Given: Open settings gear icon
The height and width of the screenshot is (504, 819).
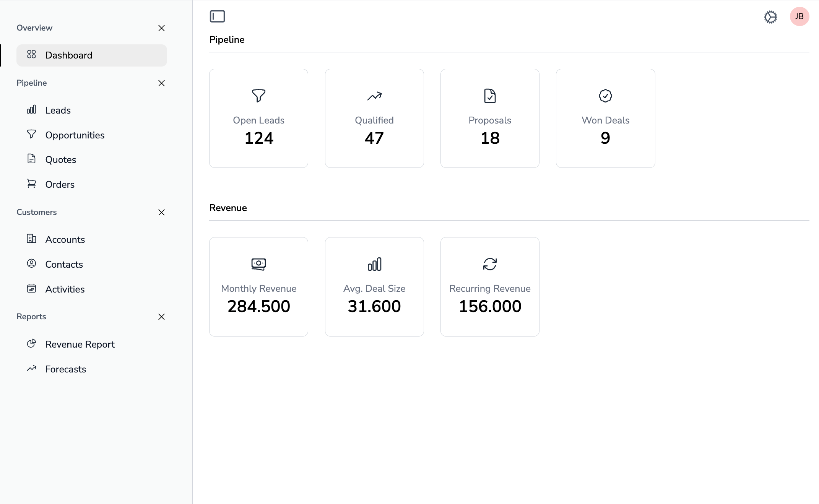Looking at the screenshot, I should (x=770, y=17).
